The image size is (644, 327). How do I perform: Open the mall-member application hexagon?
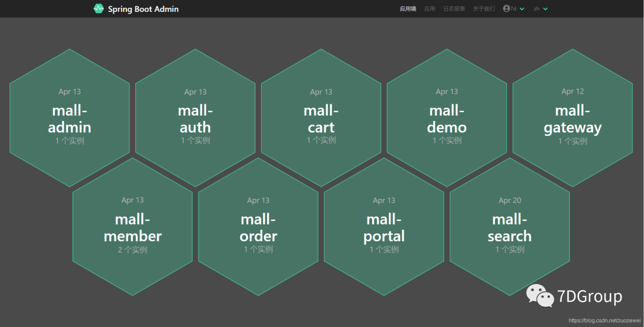coord(132,226)
